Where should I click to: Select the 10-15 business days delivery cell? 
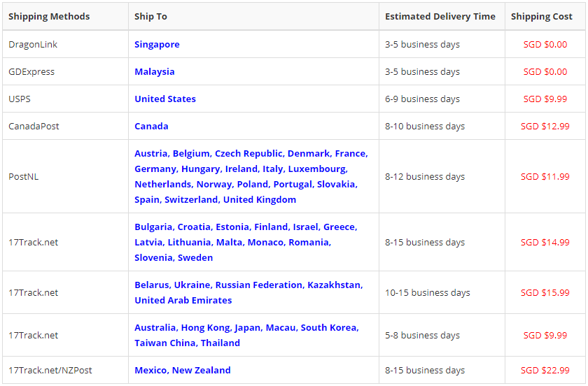click(x=427, y=292)
